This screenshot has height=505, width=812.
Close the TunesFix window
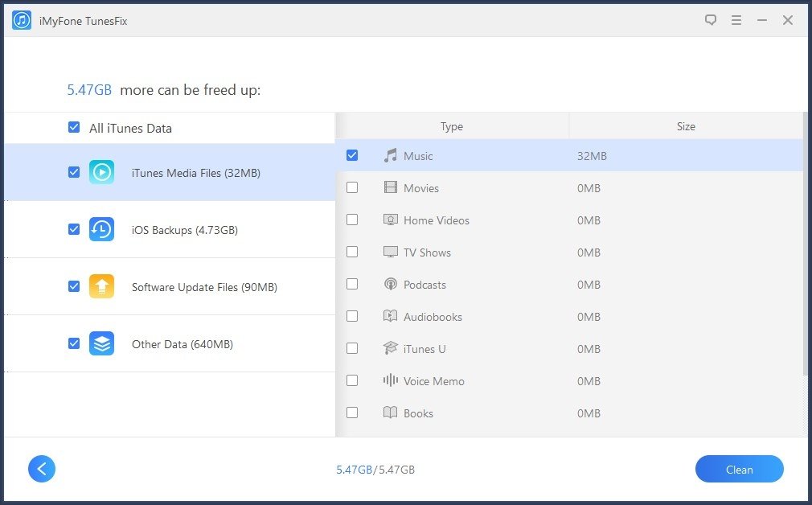tap(788, 20)
